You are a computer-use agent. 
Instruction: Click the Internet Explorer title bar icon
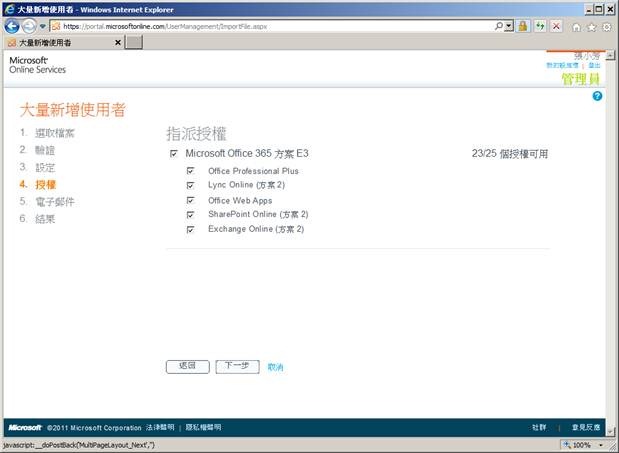[x=9, y=9]
